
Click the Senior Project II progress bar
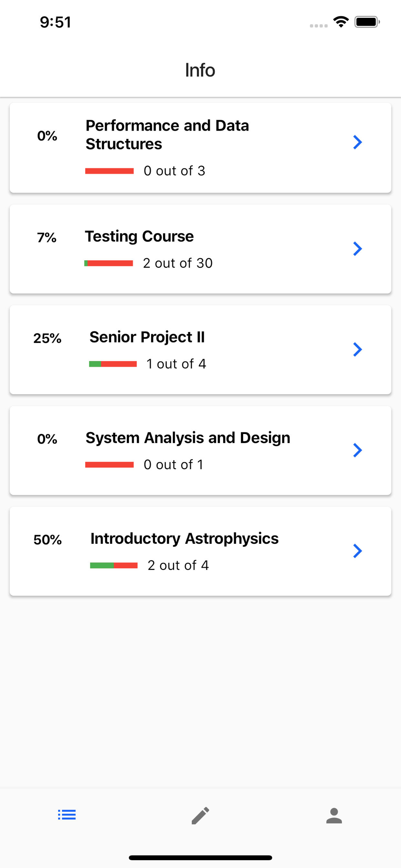[113, 364]
